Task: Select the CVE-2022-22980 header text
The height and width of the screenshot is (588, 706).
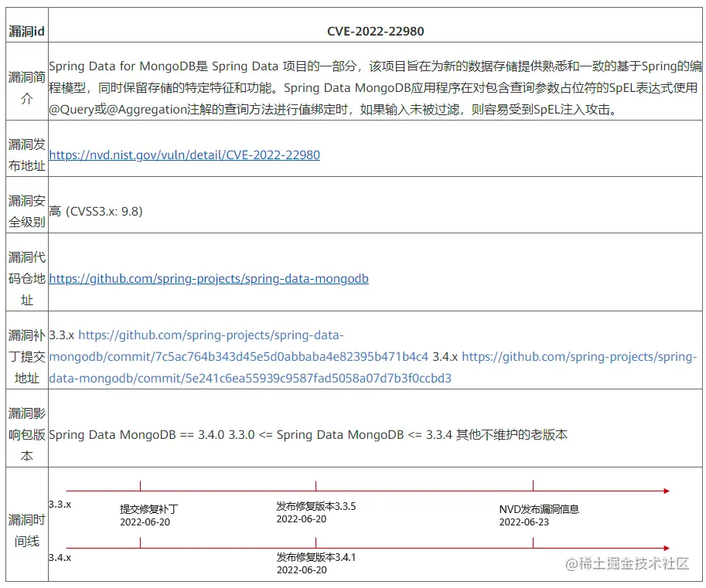Action: [x=375, y=31]
